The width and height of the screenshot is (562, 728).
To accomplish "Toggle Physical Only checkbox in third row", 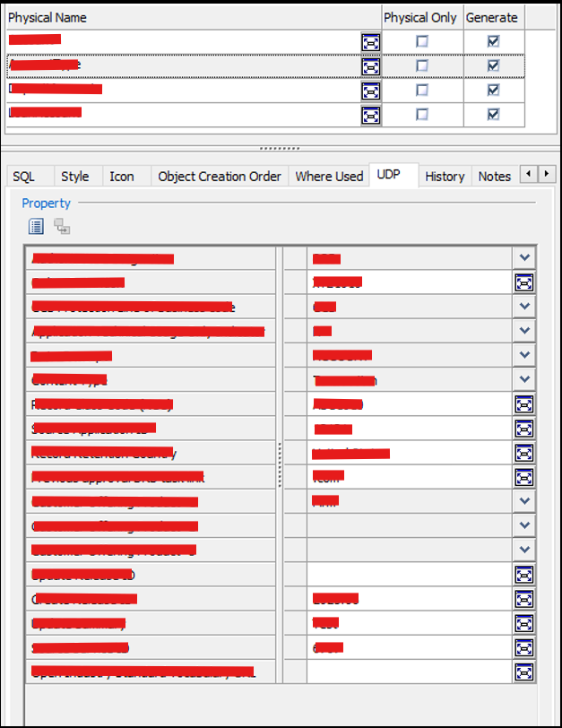I will click(422, 90).
